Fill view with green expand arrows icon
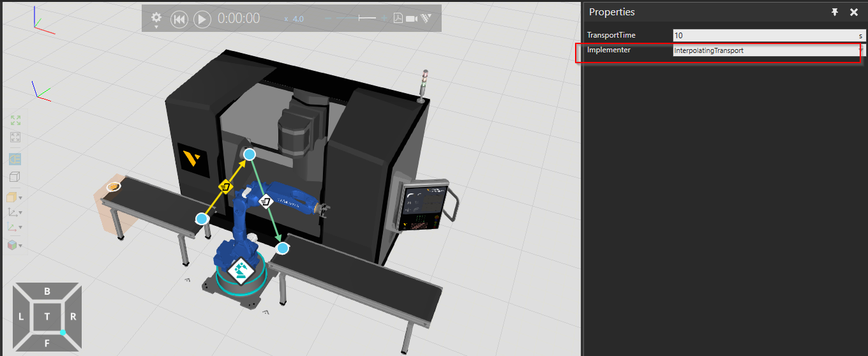 coord(16,121)
